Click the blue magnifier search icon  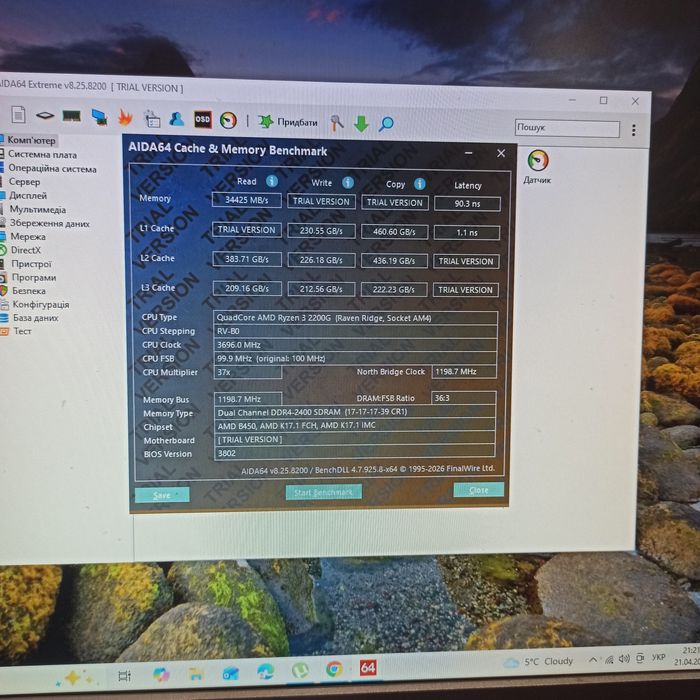point(386,124)
